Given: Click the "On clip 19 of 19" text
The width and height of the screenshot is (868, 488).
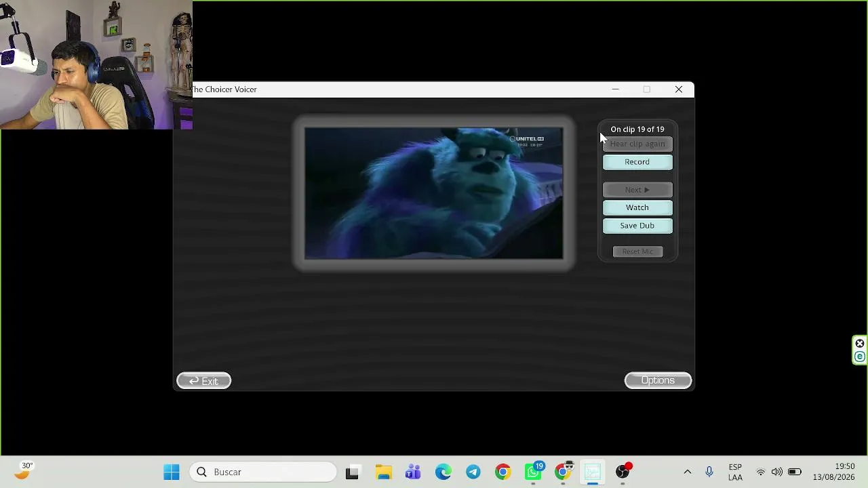Looking at the screenshot, I should pos(637,129).
